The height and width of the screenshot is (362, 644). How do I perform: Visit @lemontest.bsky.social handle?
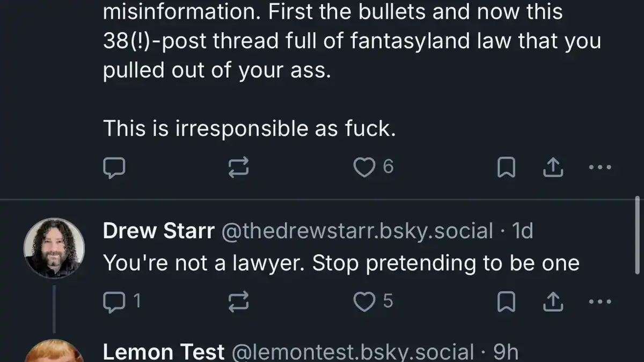click(x=353, y=352)
